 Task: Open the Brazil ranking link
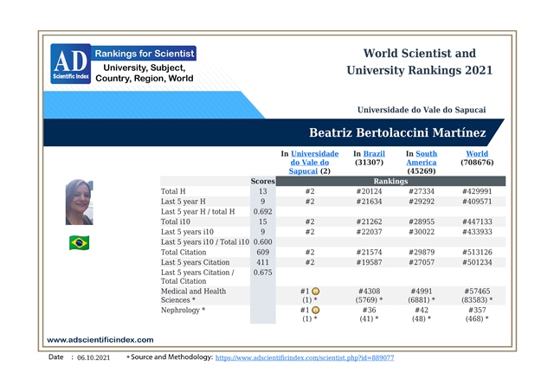(x=374, y=154)
